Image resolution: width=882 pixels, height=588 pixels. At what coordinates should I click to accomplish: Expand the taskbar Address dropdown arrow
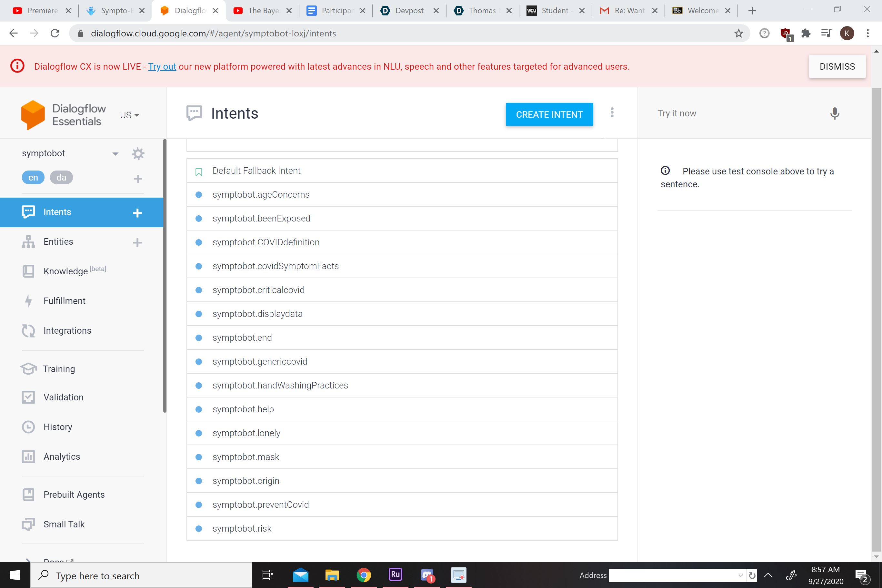point(740,575)
